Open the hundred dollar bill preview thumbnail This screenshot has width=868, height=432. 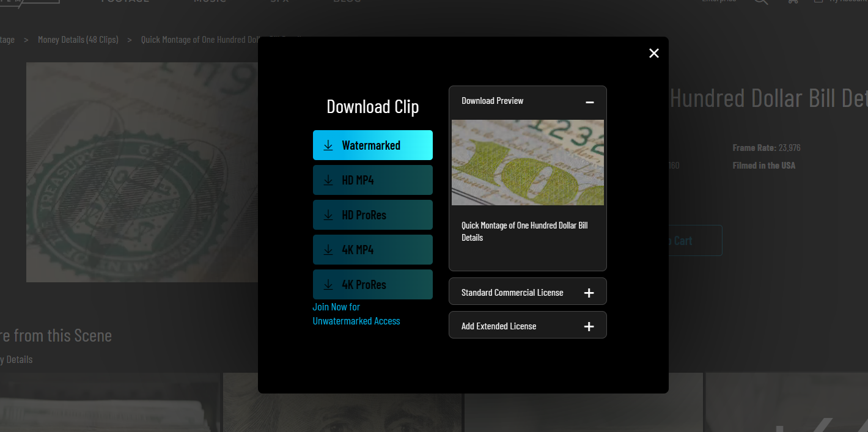click(528, 163)
